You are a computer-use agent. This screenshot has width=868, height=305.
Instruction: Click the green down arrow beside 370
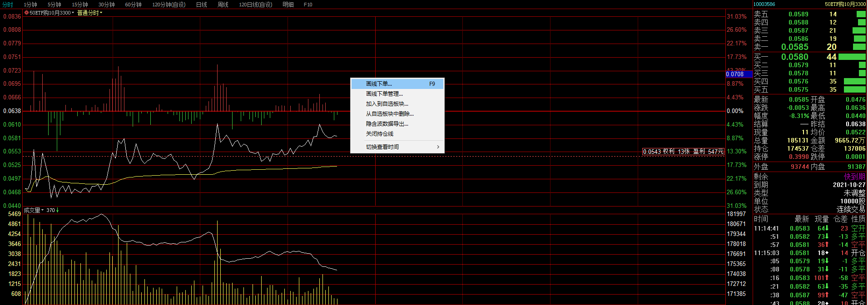click(x=58, y=210)
